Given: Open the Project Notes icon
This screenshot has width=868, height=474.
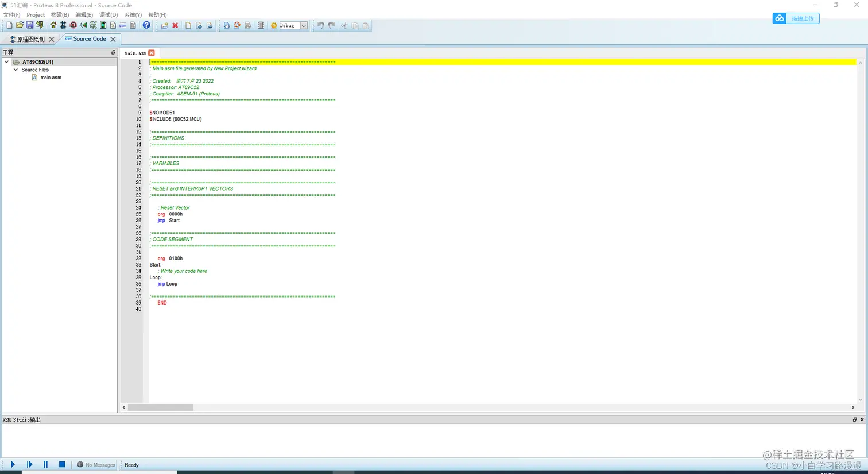Looking at the screenshot, I should (x=133, y=25).
